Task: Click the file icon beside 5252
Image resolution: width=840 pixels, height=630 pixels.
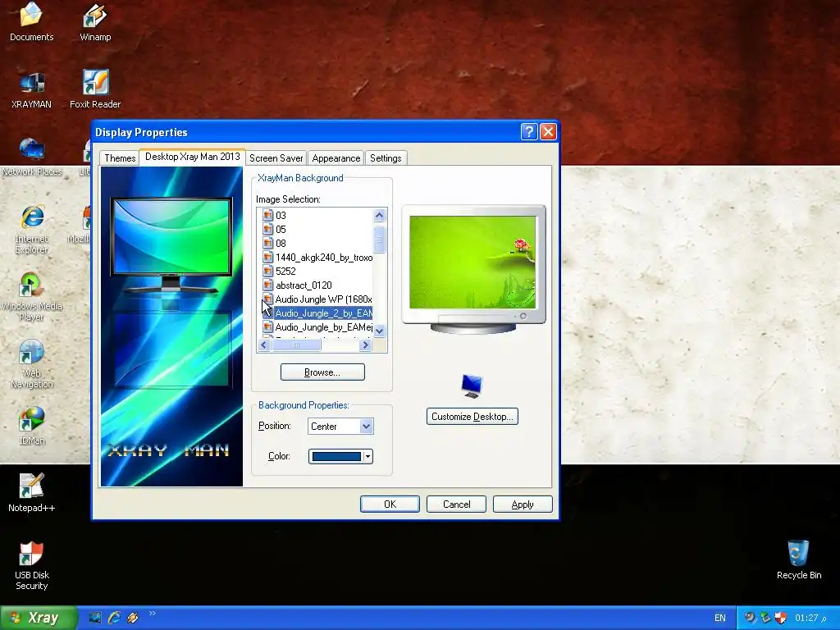Action: [268, 271]
